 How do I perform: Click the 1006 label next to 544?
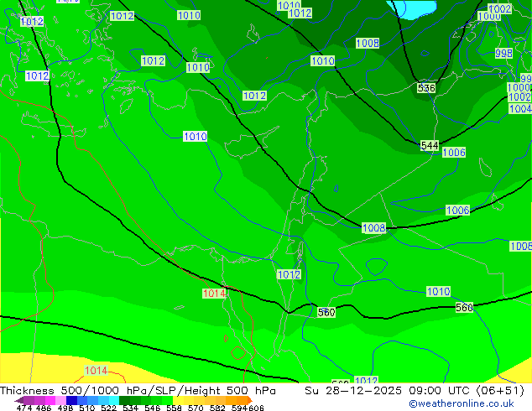pos(454,153)
